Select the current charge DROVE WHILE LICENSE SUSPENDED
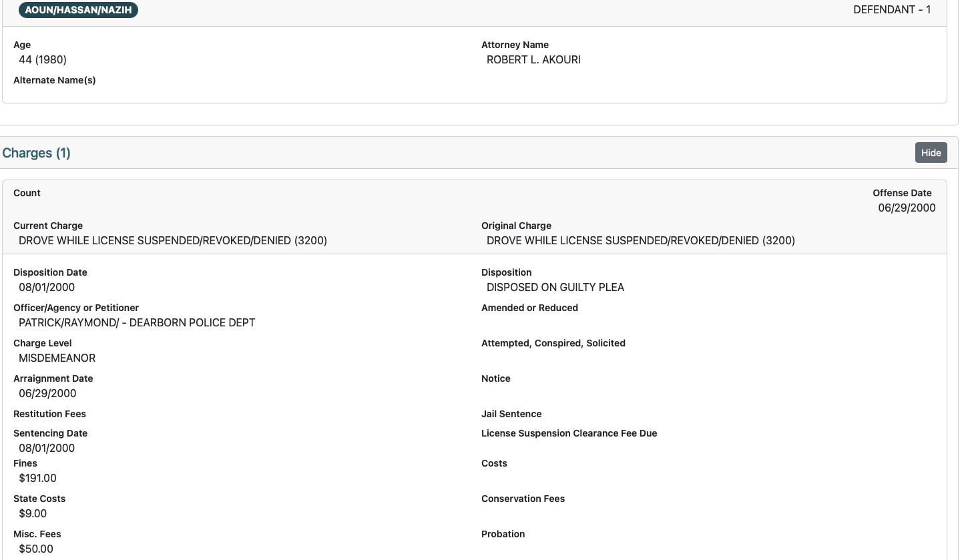Viewport: 966px width, 560px height. pos(172,240)
